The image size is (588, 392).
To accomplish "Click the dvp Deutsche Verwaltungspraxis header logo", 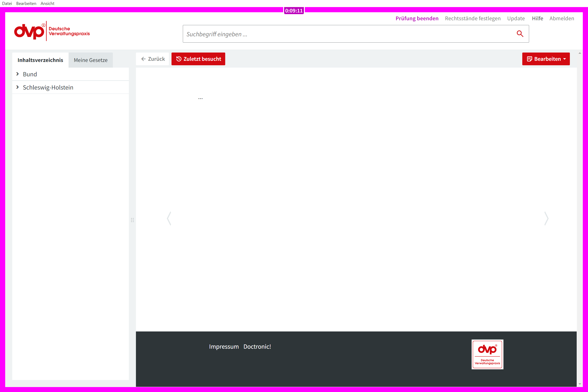I will 52,31.
